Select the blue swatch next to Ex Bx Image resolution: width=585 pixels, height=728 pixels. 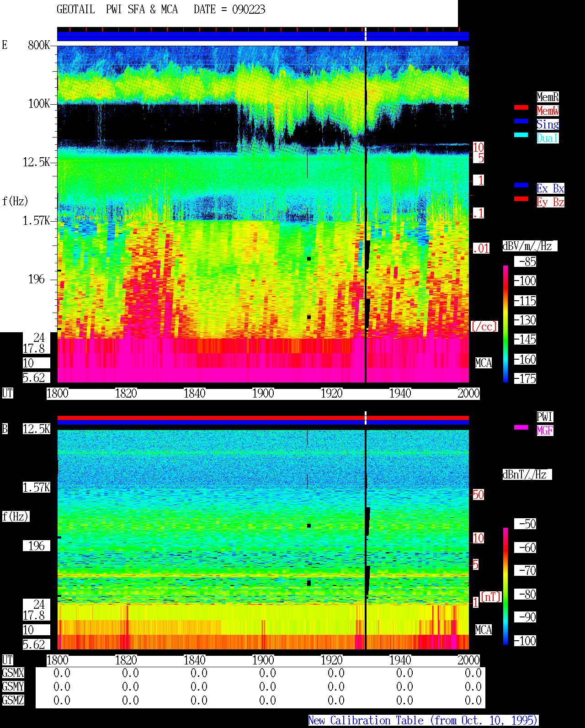pyautogui.click(x=521, y=186)
